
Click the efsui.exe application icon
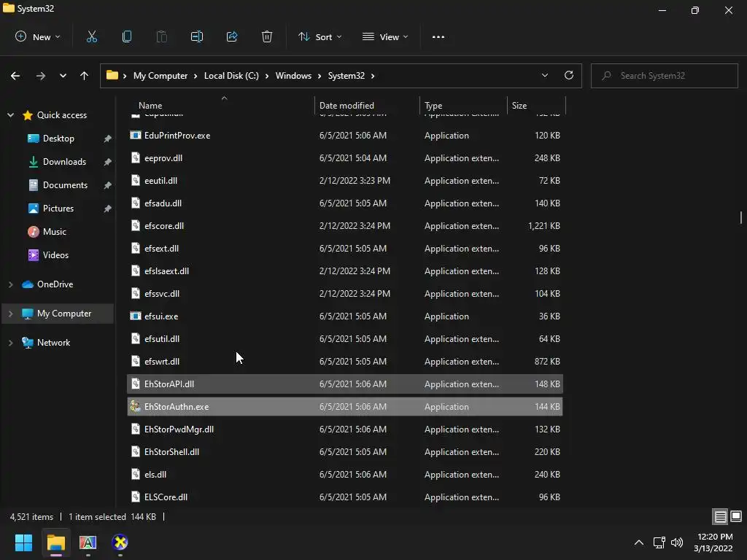[x=136, y=316]
